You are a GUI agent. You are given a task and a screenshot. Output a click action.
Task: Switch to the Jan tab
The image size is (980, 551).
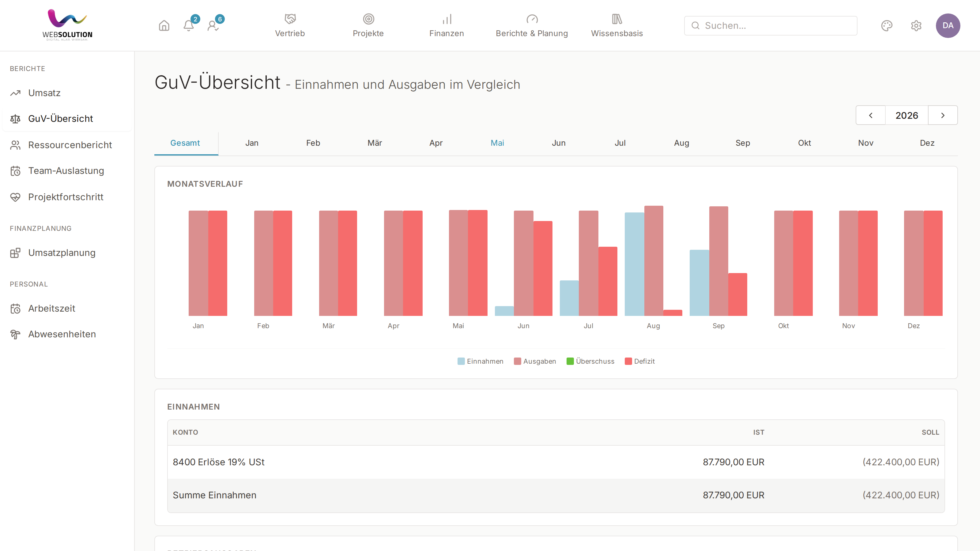tap(252, 143)
